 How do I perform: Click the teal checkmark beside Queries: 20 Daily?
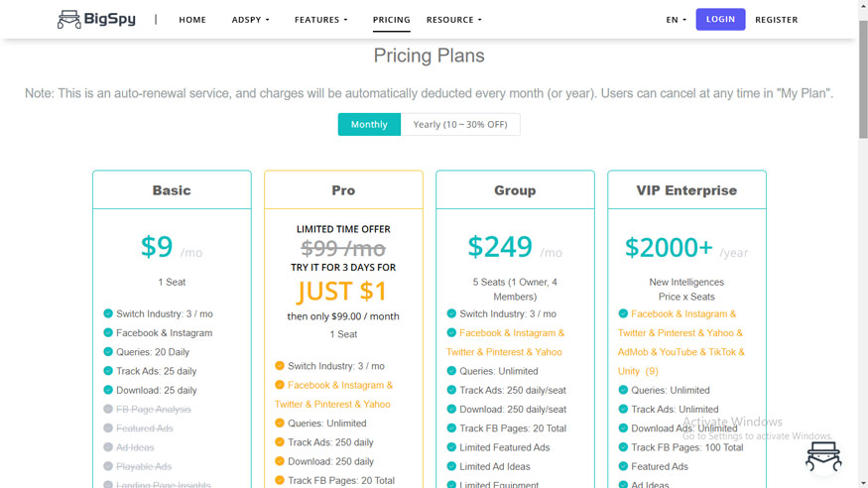[x=108, y=352]
